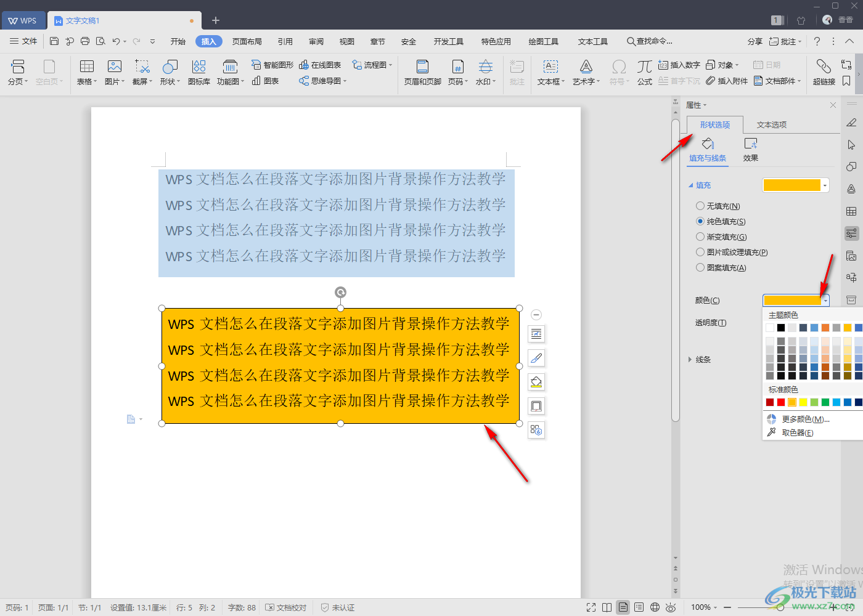Click the 批注 comments button in title bar
This screenshot has width=863, height=616.
(x=785, y=41)
